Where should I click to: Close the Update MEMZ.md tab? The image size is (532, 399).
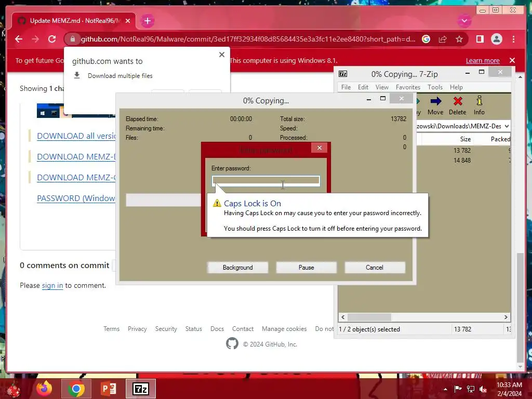click(128, 21)
